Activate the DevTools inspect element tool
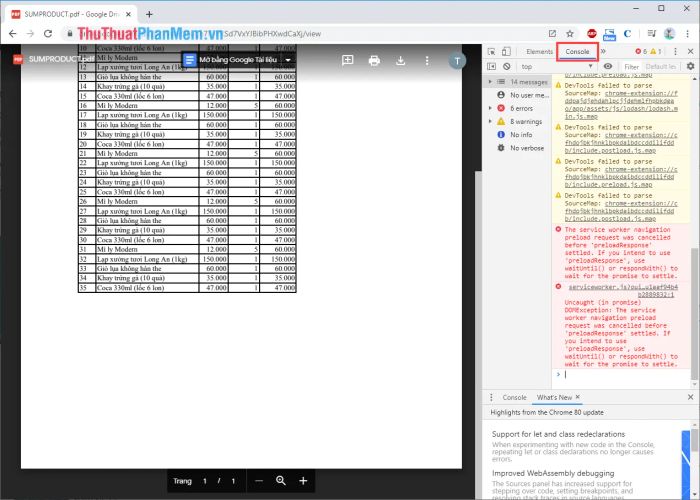 (x=492, y=51)
